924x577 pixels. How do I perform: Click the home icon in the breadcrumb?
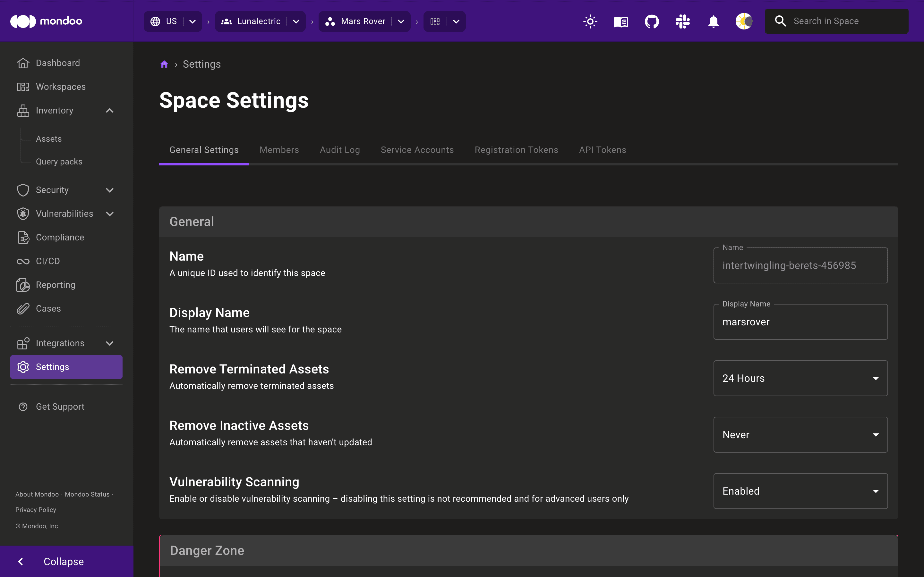click(x=164, y=64)
